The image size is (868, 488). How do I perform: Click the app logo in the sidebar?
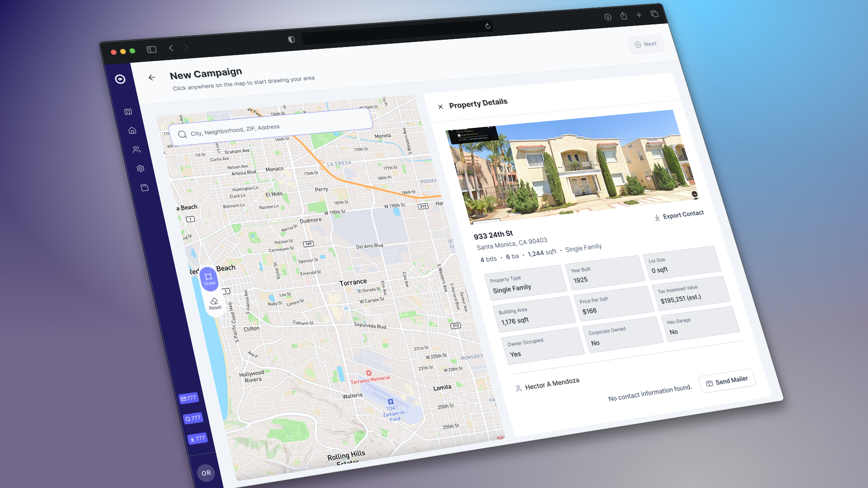point(120,79)
